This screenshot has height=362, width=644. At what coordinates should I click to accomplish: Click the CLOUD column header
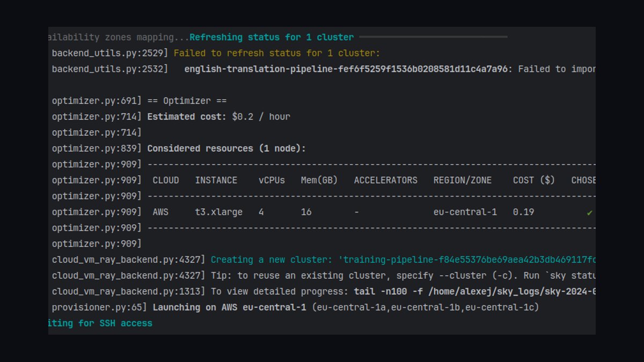[166, 180]
